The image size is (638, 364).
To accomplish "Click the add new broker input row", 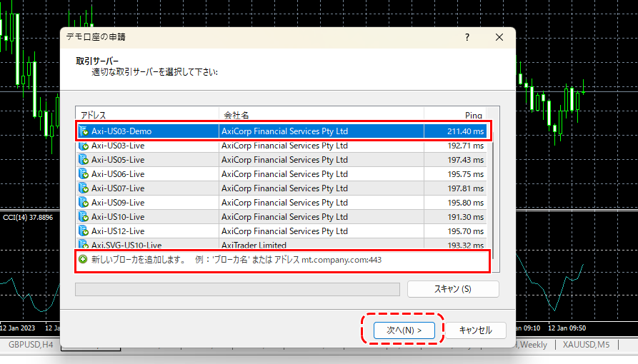I will pyautogui.click(x=282, y=261).
